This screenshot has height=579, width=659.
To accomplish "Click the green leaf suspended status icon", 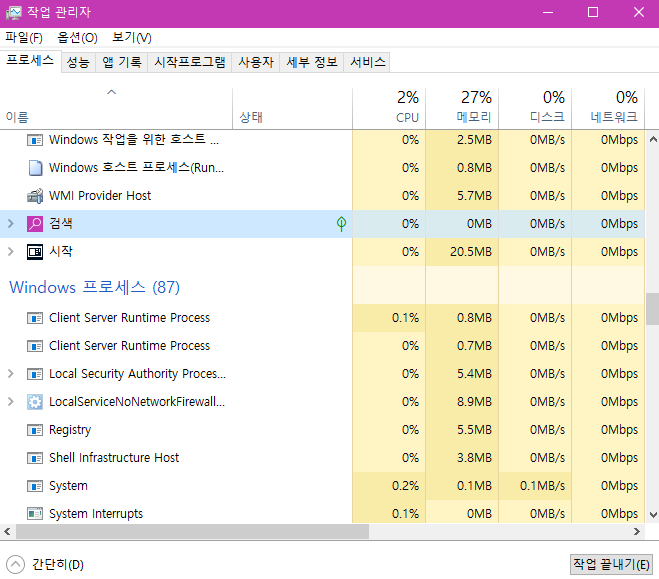I will [x=341, y=224].
